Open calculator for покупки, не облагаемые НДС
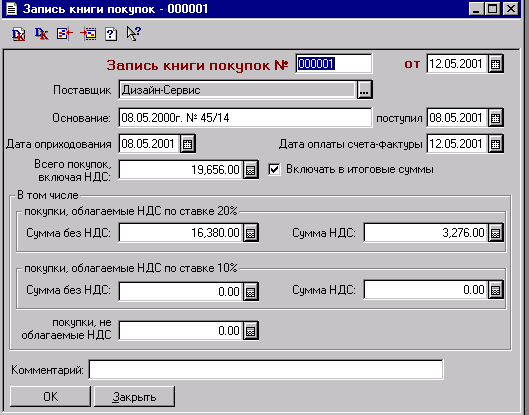Screen dimensions: 529x415 click(251, 331)
